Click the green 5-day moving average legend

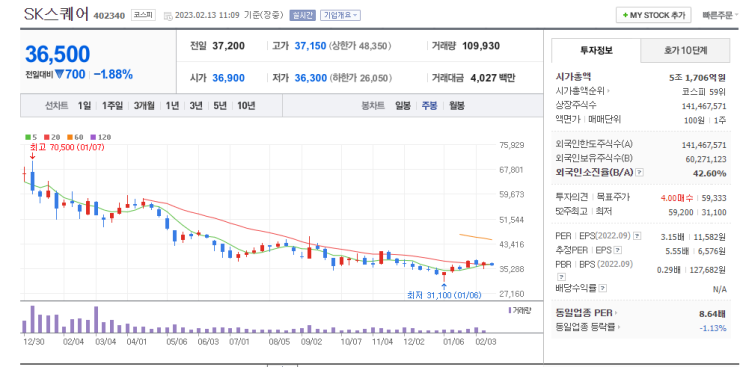pos(31,137)
